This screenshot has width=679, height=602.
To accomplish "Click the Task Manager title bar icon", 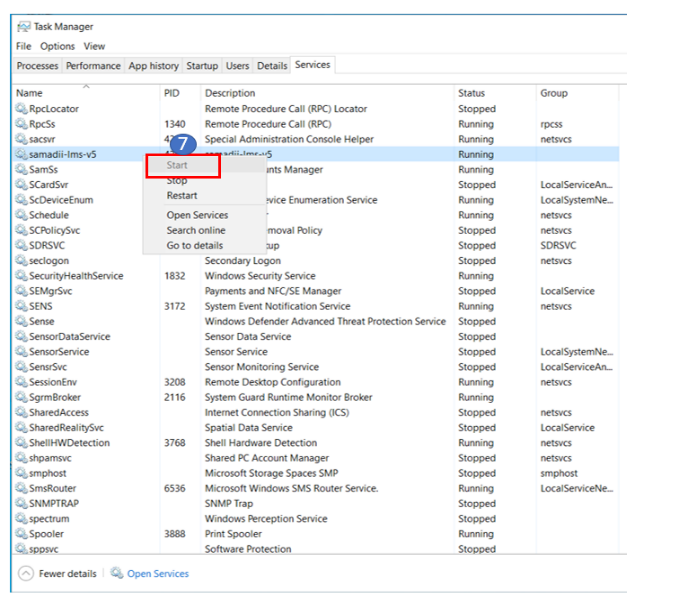I will [x=24, y=27].
